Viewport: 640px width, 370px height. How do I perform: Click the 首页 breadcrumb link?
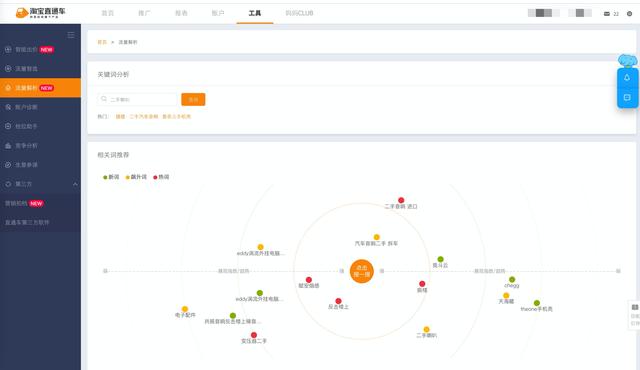point(102,42)
